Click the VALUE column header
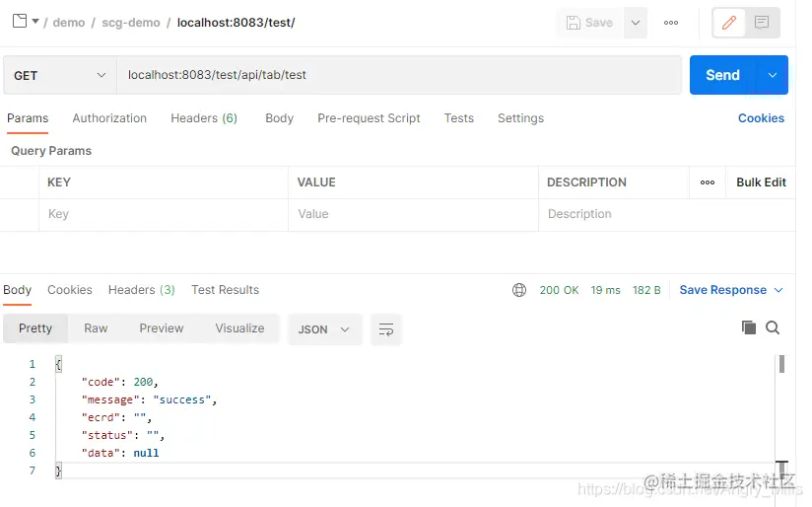Viewport: 812px width, 507px height. pos(316,182)
